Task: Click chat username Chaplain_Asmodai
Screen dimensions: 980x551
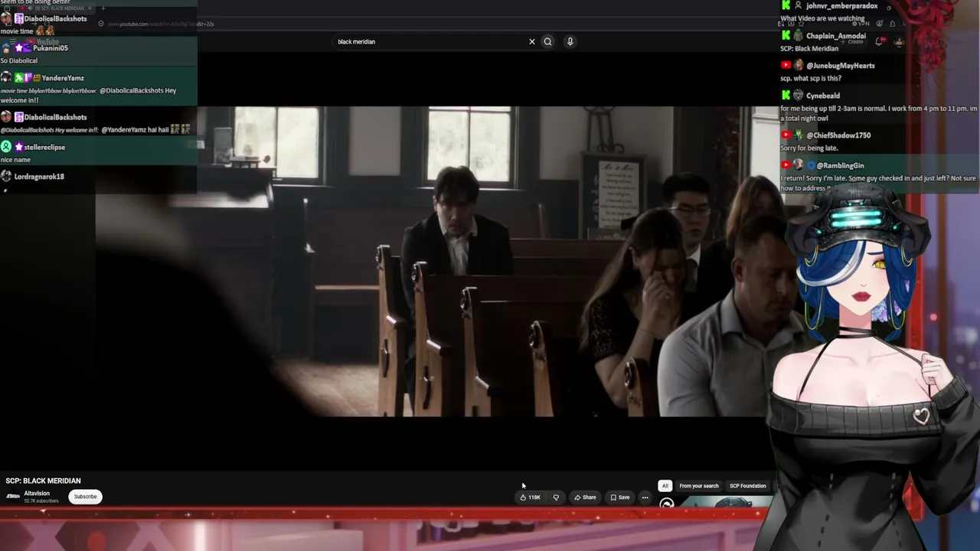Action: (x=836, y=36)
